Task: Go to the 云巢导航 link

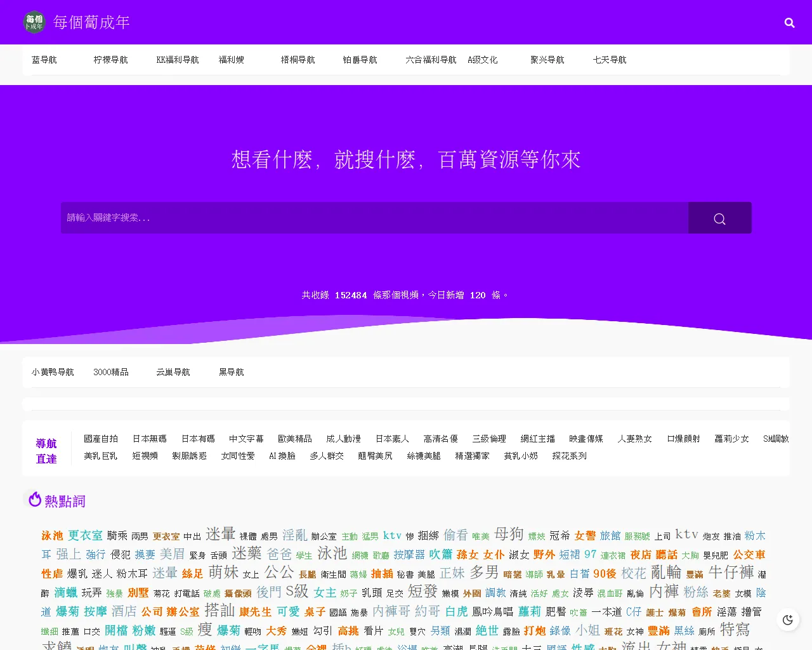Action: (173, 372)
